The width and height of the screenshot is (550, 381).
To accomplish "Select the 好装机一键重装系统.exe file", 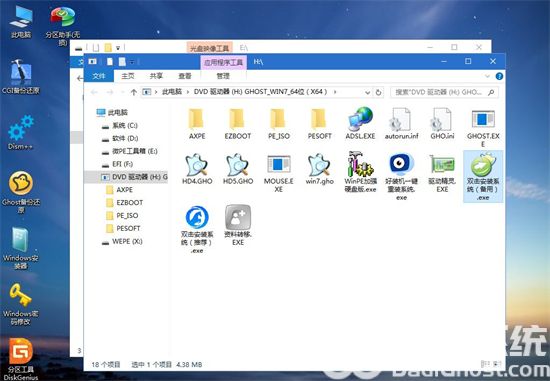I will 401,177.
